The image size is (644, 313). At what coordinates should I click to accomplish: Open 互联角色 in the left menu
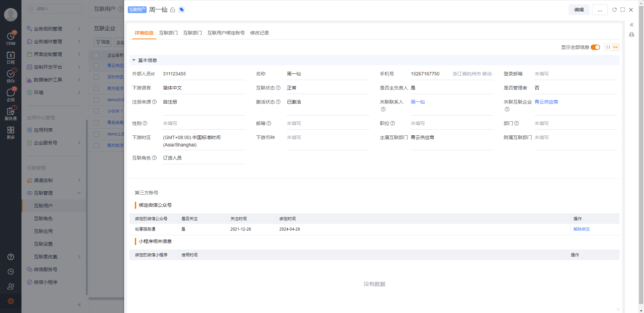(43, 218)
